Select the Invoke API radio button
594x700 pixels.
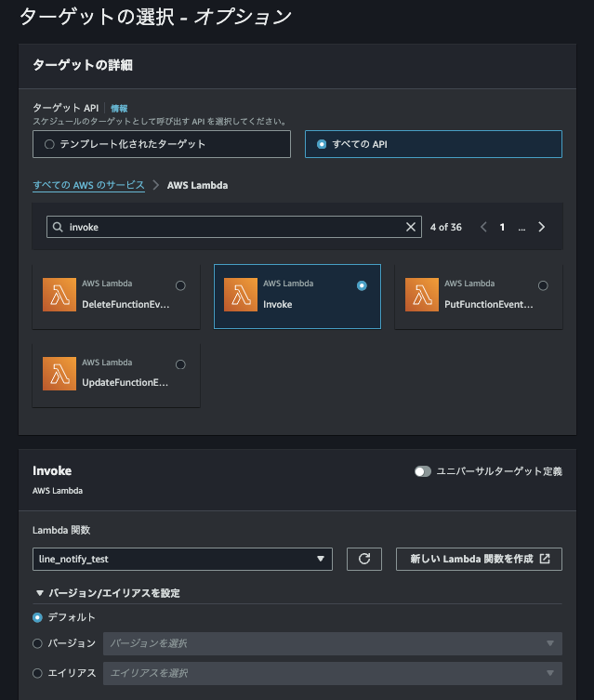coord(362,285)
